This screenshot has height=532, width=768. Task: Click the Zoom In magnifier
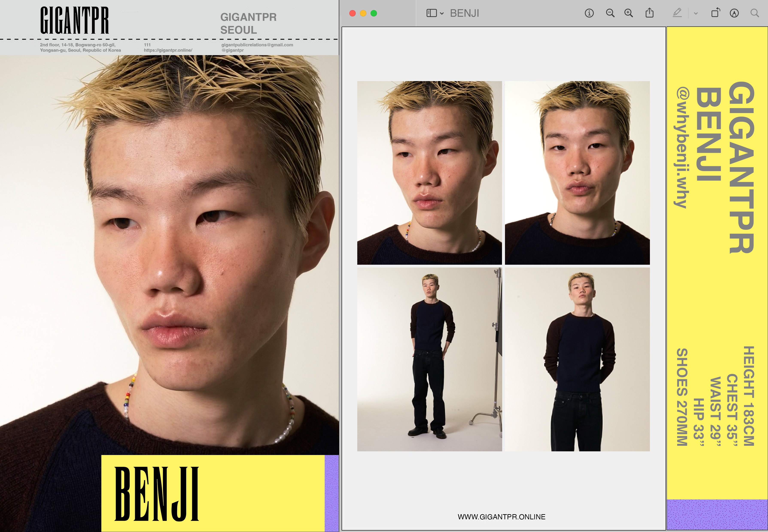628,13
